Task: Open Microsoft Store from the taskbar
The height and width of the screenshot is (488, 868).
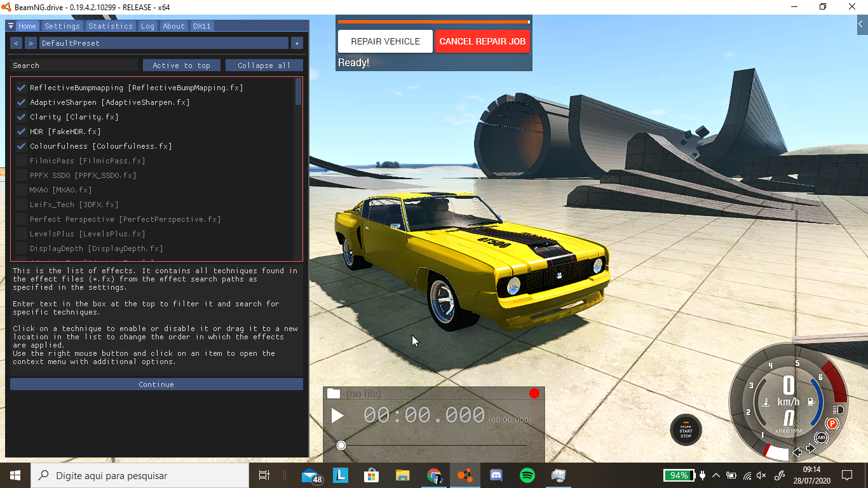Action: (x=372, y=475)
